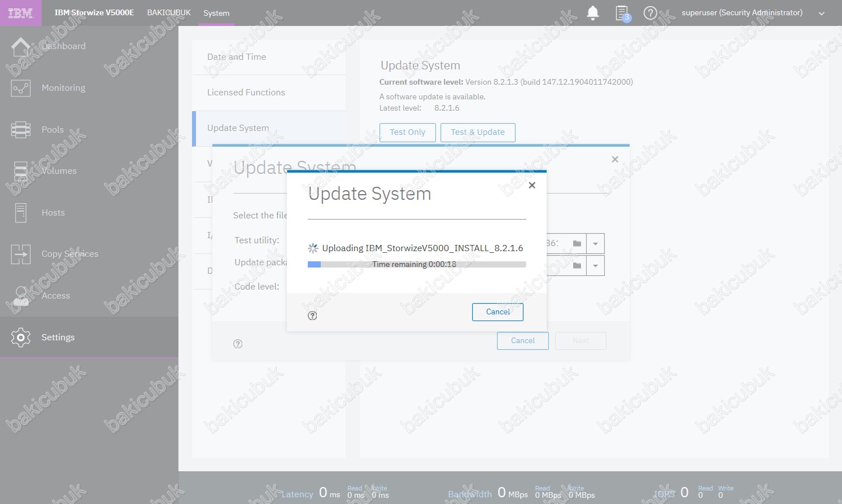Viewport: 842px width, 504px height.
Task: Select Update System settings section
Action: [x=269, y=128]
